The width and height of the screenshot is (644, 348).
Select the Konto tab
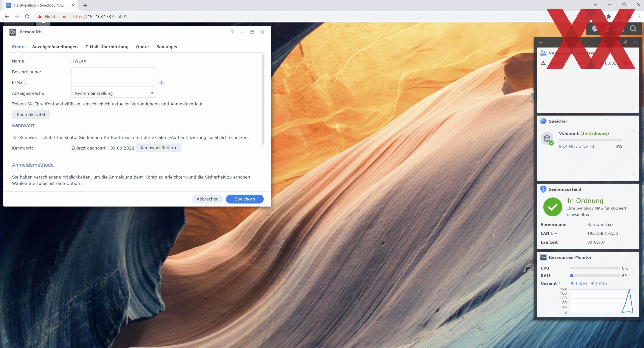pos(18,47)
